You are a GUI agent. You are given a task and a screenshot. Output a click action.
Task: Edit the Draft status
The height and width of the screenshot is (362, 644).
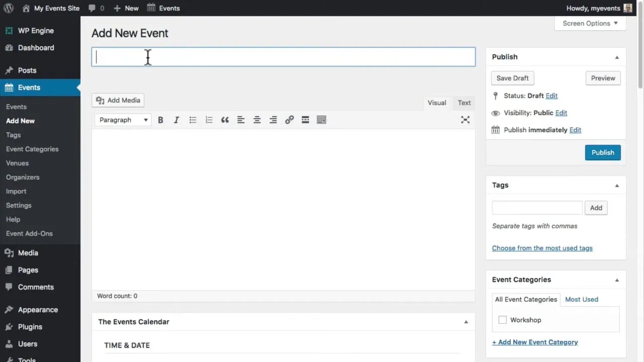click(x=551, y=96)
